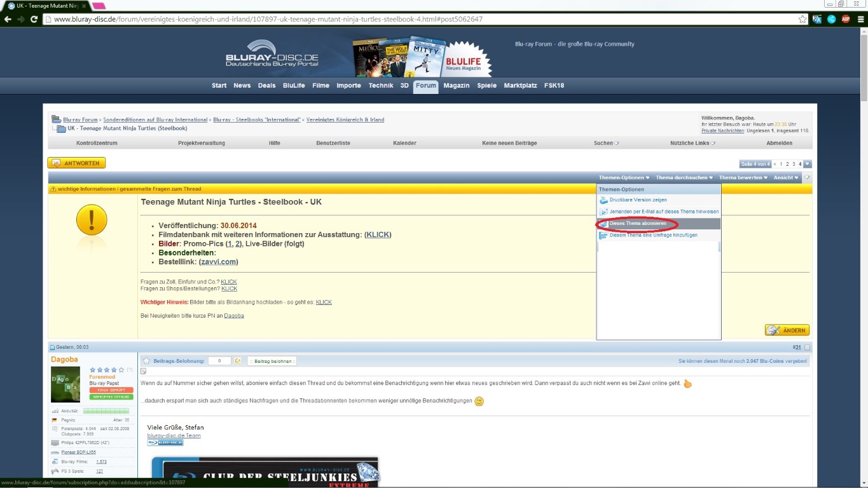Click the green Aktivität progress bar
The image size is (868, 488).
(x=105, y=411)
